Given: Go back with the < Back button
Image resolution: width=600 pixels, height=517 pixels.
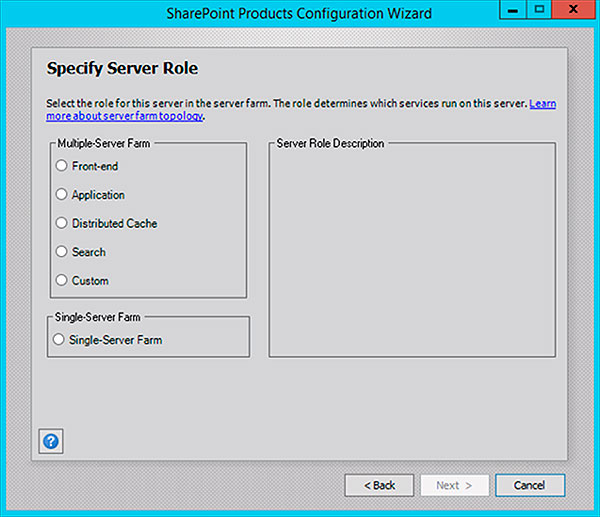Looking at the screenshot, I should [x=379, y=485].
